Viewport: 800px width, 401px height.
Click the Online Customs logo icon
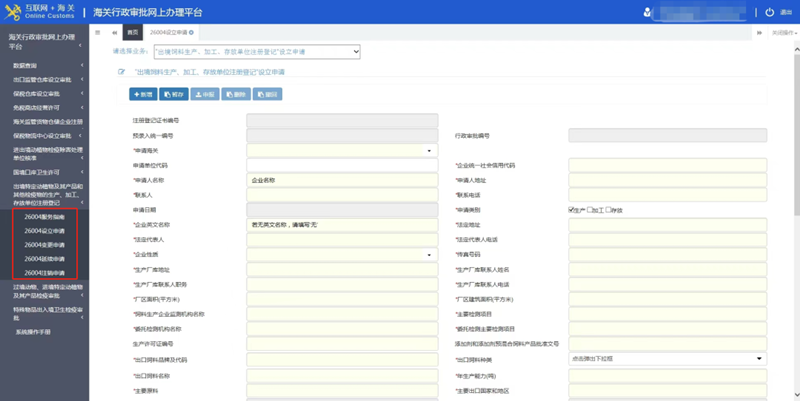click(13, 12)
